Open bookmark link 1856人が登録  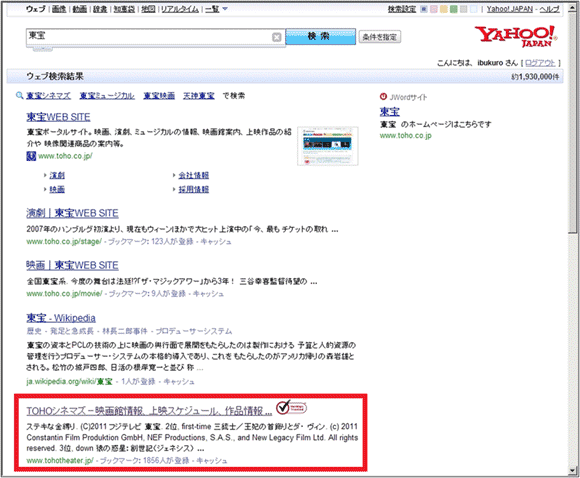(x=166, y=461)
